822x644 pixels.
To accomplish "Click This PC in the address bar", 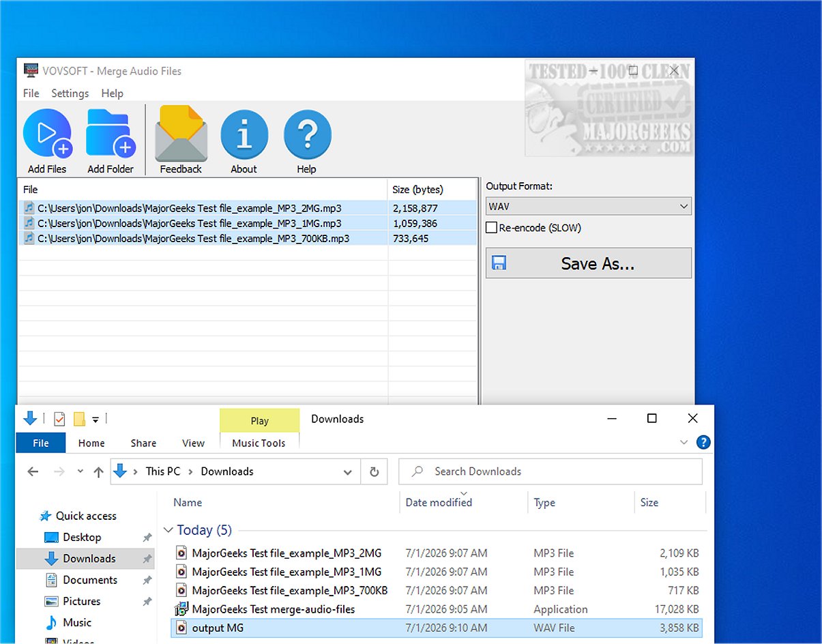I will (x=163, y=471).
